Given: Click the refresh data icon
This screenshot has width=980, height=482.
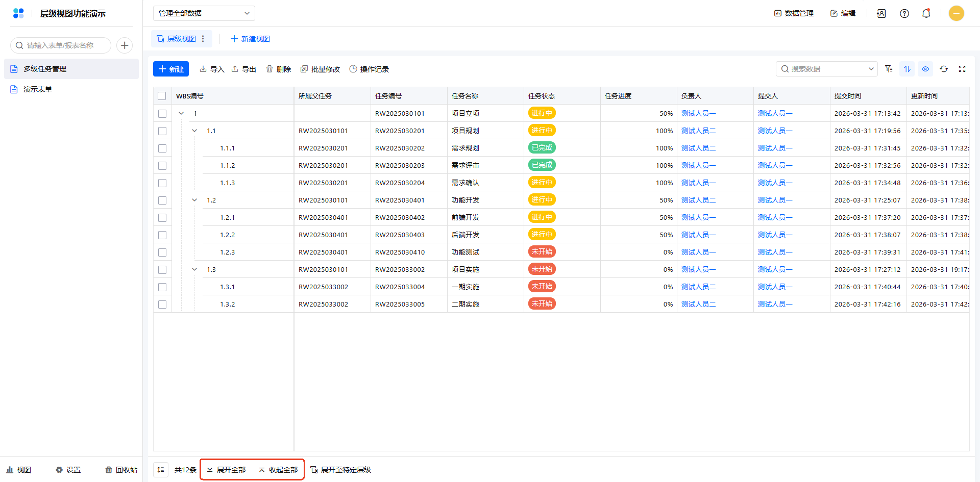Looking at the screenshot, I should coord(944,69).
